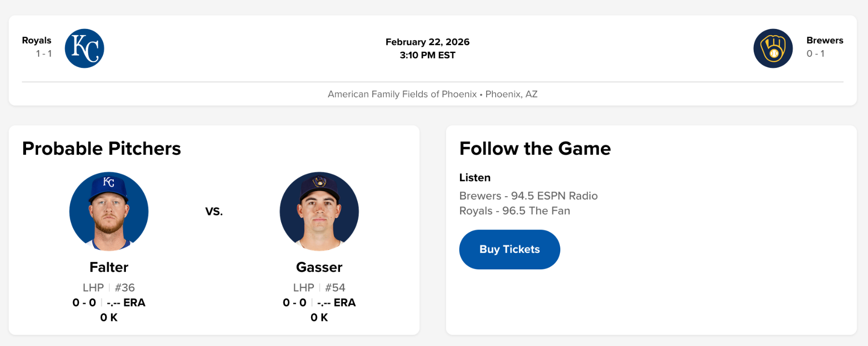Click the 3:10 PM EST game time
The image size is (868, 346).
click(427, 55)
